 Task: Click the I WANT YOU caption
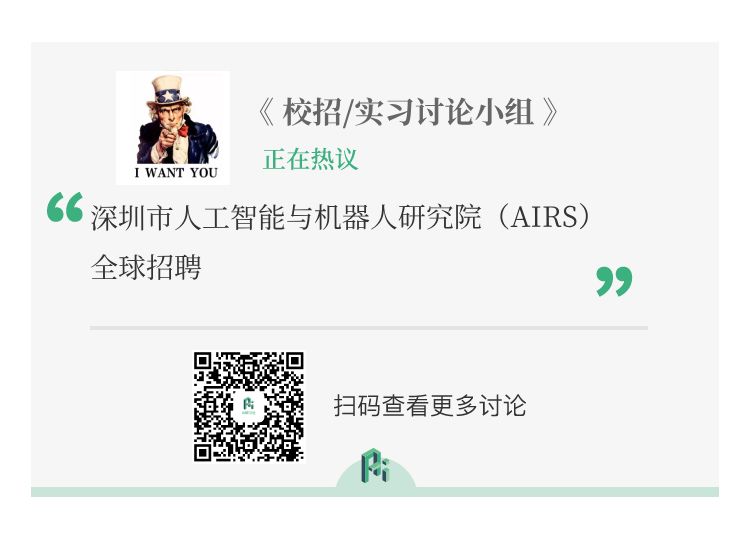tap(176, 173)
